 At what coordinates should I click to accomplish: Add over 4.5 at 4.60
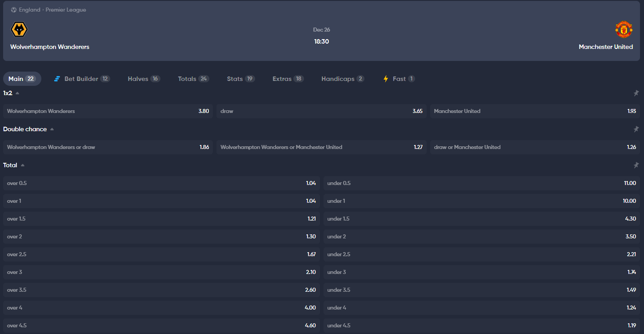point(161,326)
